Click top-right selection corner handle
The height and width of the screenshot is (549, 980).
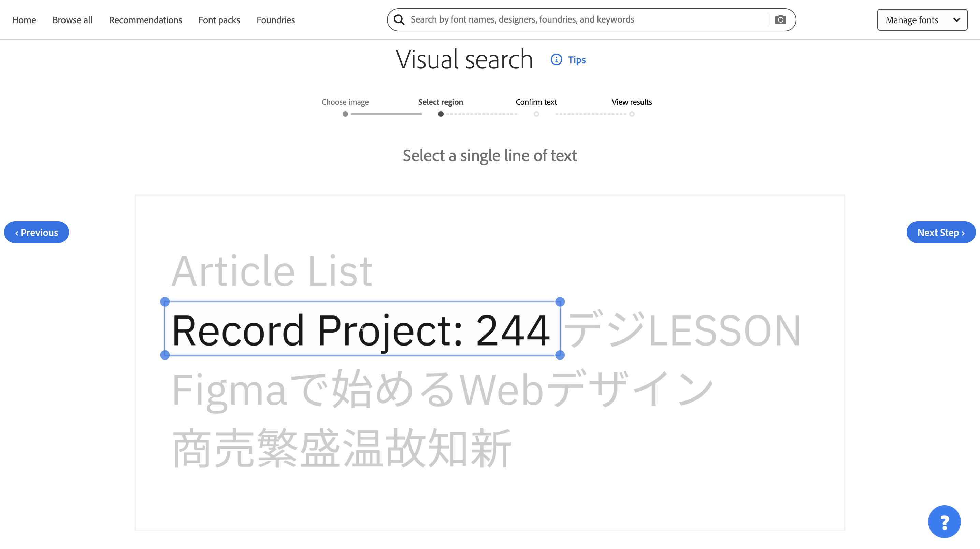pyautogui.click(x=560, y=302)
